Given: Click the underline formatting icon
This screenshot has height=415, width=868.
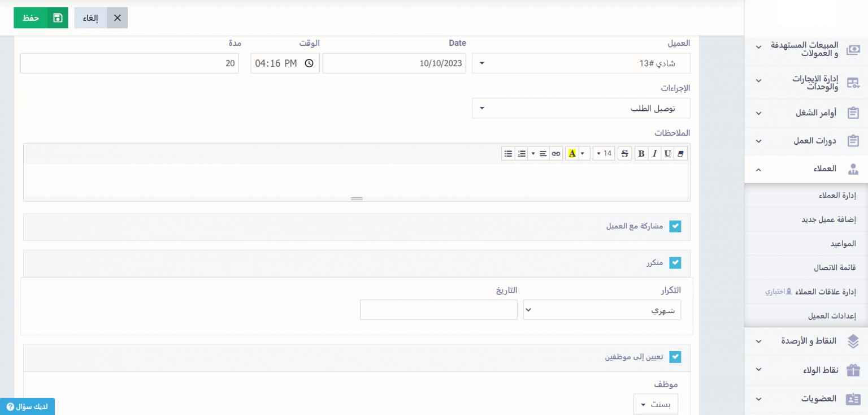Looking at the screenshot, I should [x=668, y=153].
